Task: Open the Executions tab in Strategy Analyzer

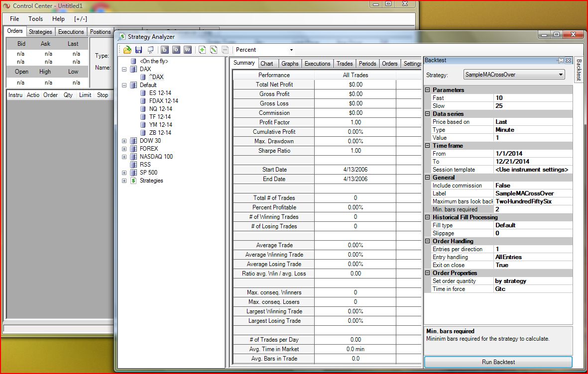Action: tap(317, 64)
